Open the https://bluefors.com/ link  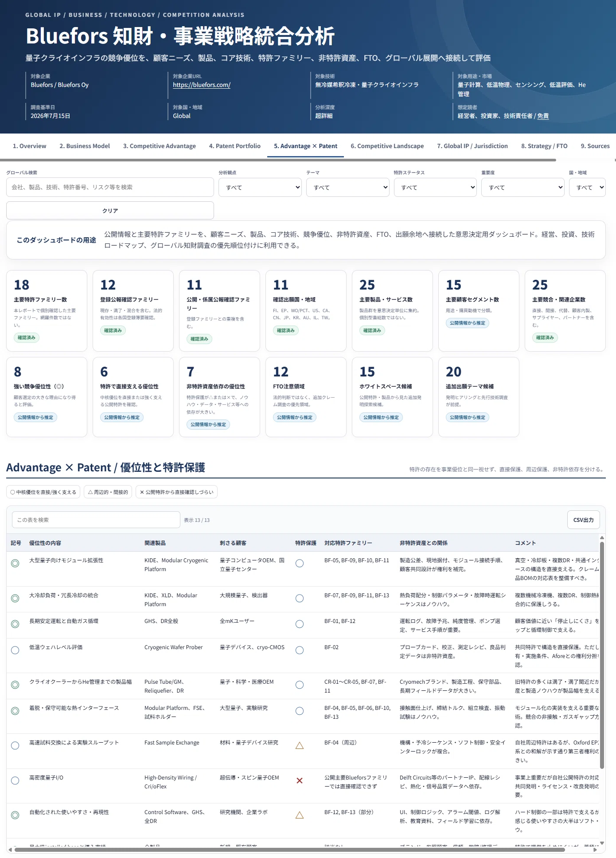tap(202, 85)
